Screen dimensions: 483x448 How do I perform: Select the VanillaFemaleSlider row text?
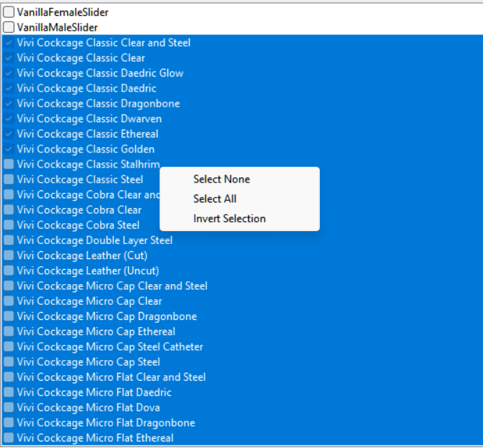pyautogui.click(x=63, y=12)
